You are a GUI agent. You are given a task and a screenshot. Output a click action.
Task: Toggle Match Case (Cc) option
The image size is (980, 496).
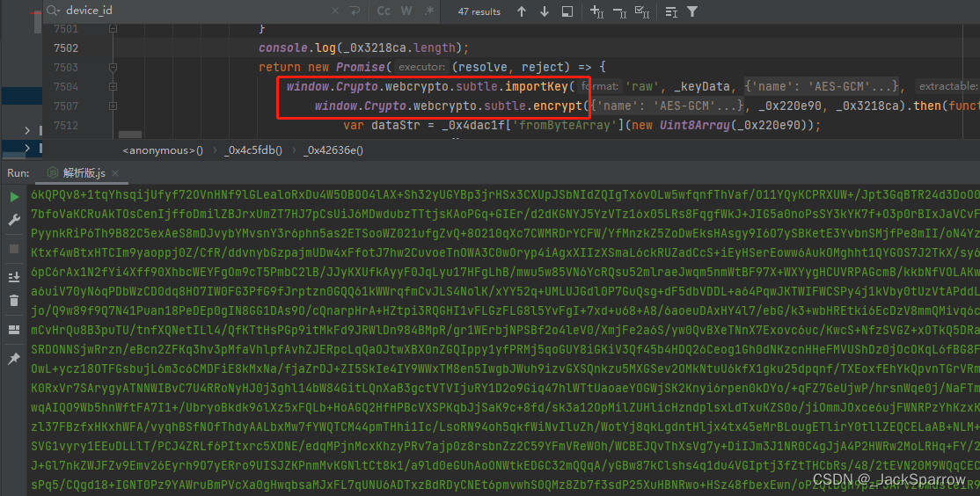click(x=384, y=11)
